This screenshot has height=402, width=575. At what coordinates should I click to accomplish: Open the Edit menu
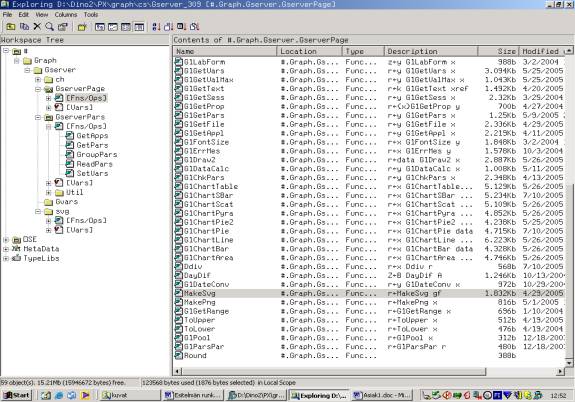[x=24, y=15]
